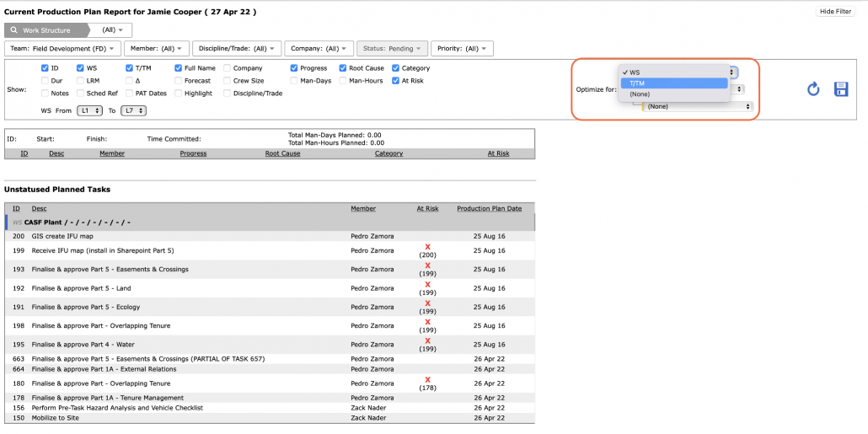Viewport: 868px width, 434px height.
Task: Open the Member: (All) filter dropdown
Action: 158,48
